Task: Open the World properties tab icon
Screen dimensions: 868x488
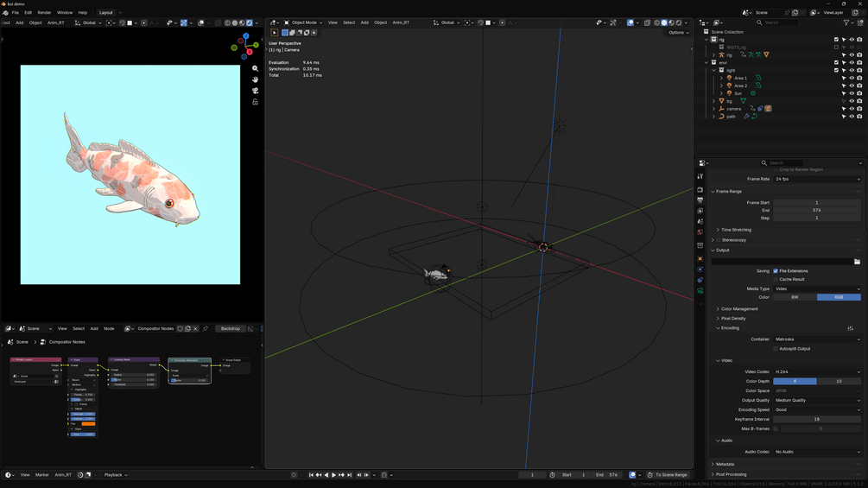Action: [x=700, y=231]
